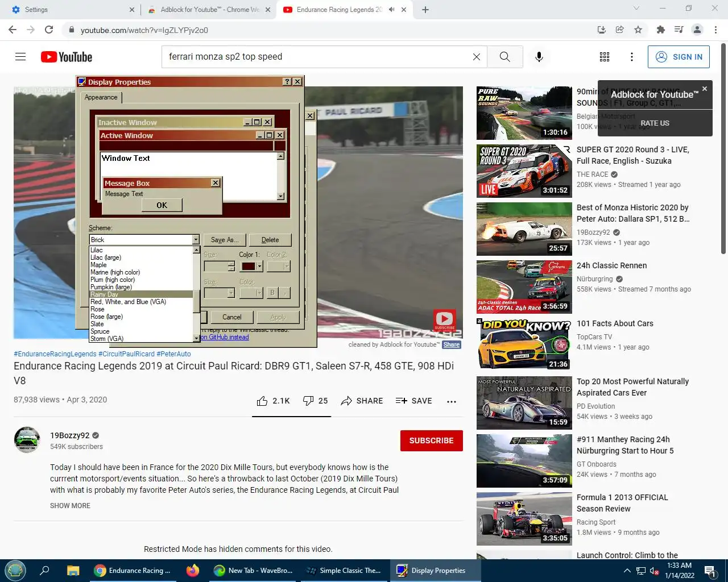
Task: Bookmark this page with star icon
Action: coord(638,30)
